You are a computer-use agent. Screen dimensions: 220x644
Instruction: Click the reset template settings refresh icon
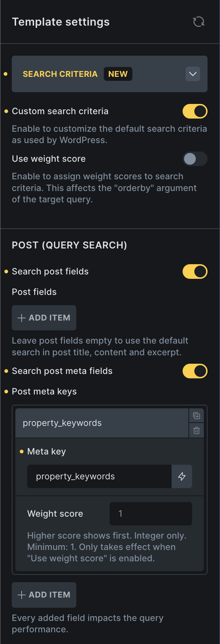[x=199, y=22]
